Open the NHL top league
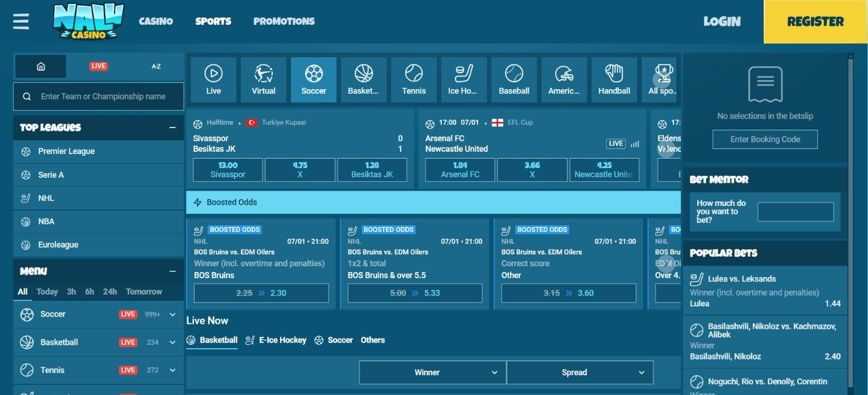Screen dimensions: 868x395 tap(99, 198)
